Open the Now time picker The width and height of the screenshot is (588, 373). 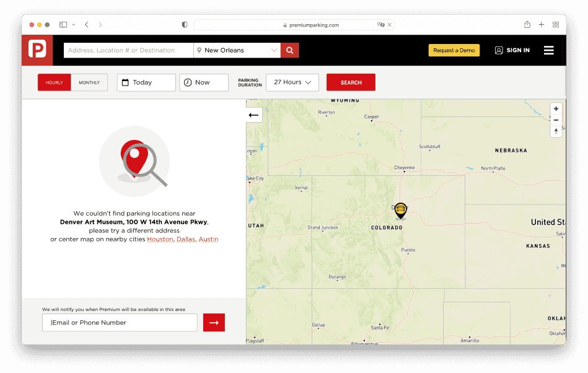204,82
